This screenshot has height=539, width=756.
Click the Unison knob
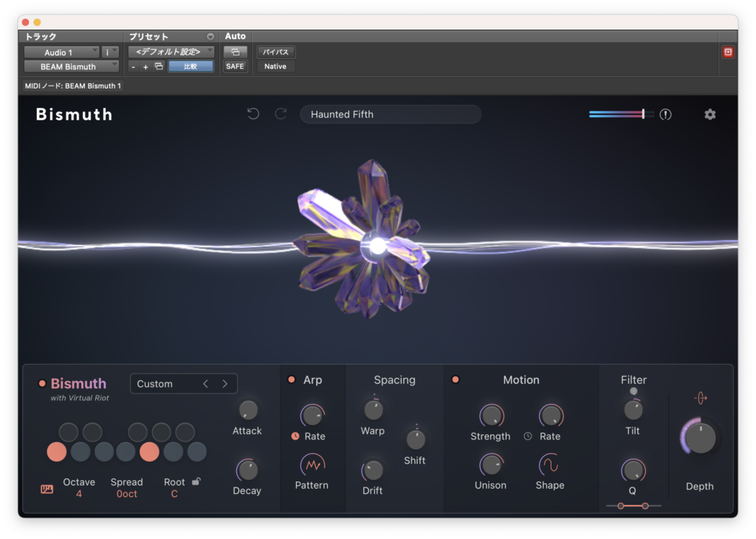491,464
